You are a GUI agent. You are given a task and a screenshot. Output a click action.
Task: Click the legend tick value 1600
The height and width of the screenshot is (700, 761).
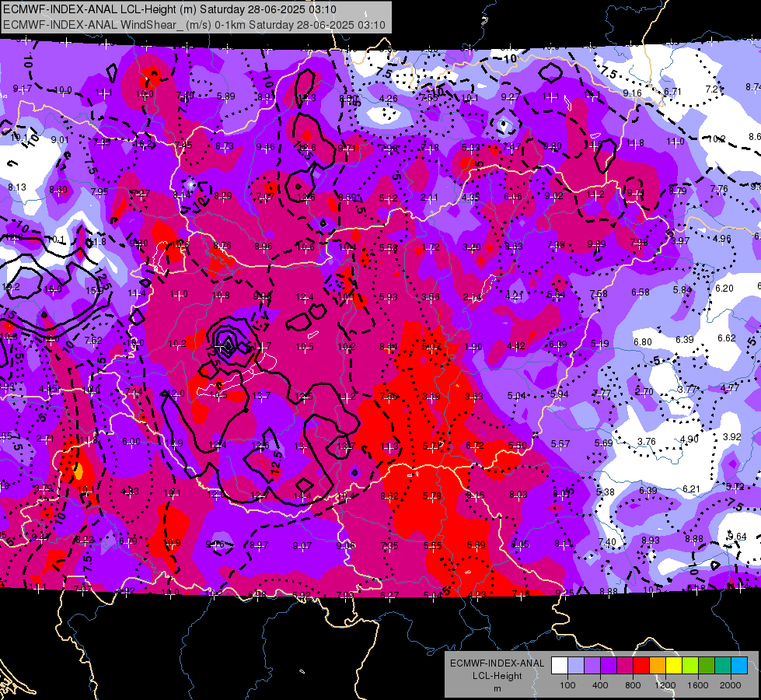[x=697, y=685]
